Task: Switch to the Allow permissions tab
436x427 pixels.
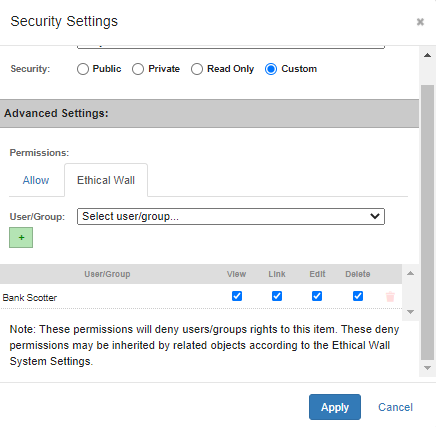Action: coord(36,180)
